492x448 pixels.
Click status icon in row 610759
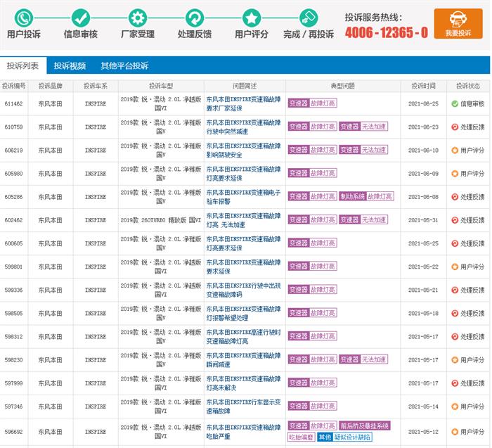click(455, 127)
